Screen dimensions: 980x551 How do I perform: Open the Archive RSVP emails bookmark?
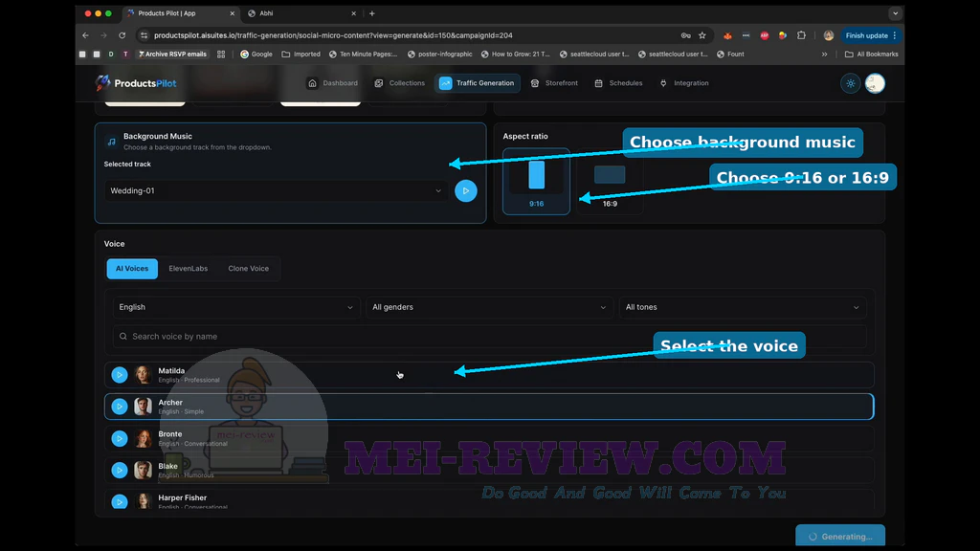[x=172, y=55]
